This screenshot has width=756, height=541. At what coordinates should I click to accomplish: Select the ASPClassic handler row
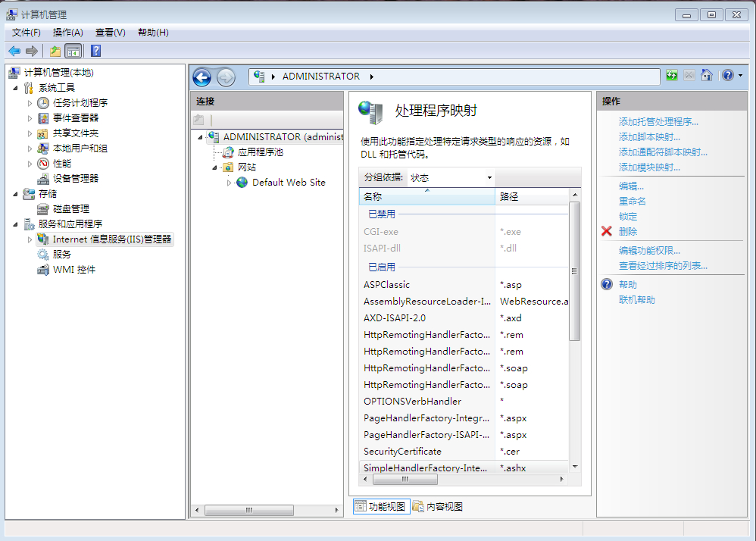tap(464, 285)
